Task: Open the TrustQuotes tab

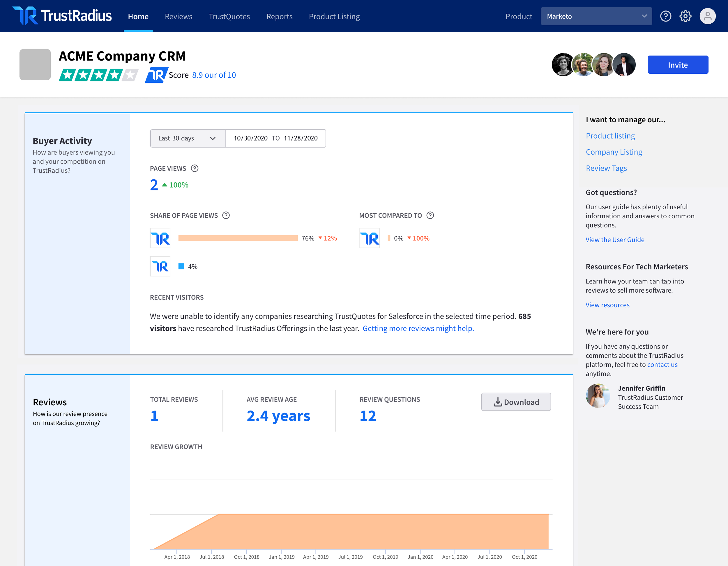Action: [229, 16]
